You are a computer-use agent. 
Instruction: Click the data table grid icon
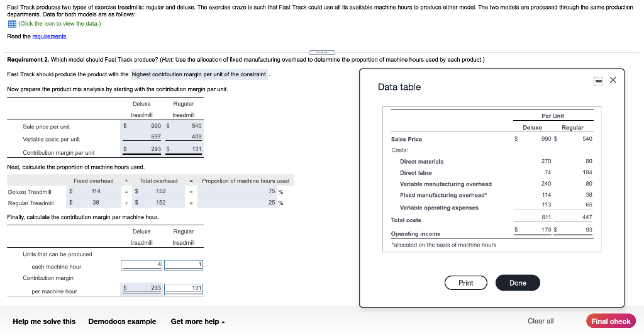[x=13, y=24]
